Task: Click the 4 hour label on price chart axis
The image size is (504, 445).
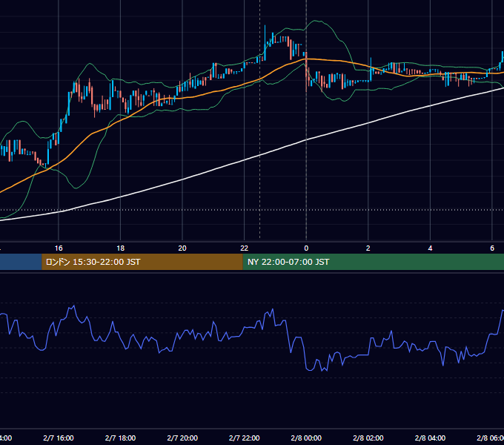Action: pyautogui.click(x=430, y=248)
